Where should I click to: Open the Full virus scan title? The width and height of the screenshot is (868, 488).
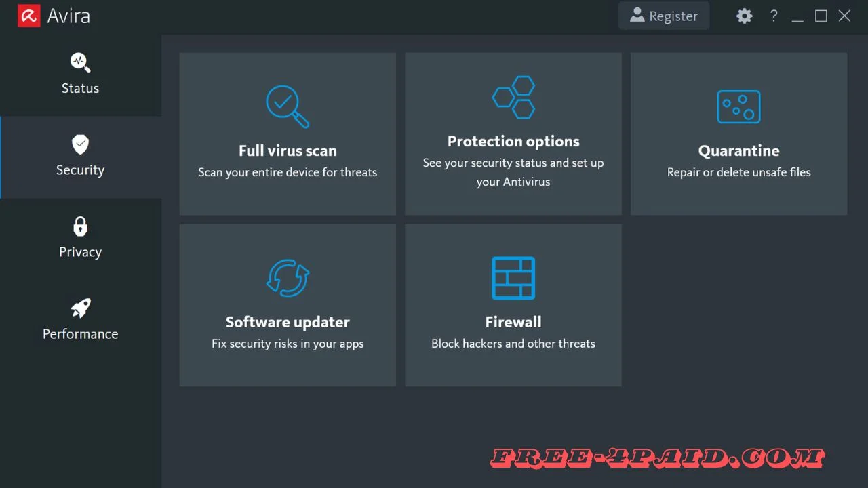coord(288,150)
